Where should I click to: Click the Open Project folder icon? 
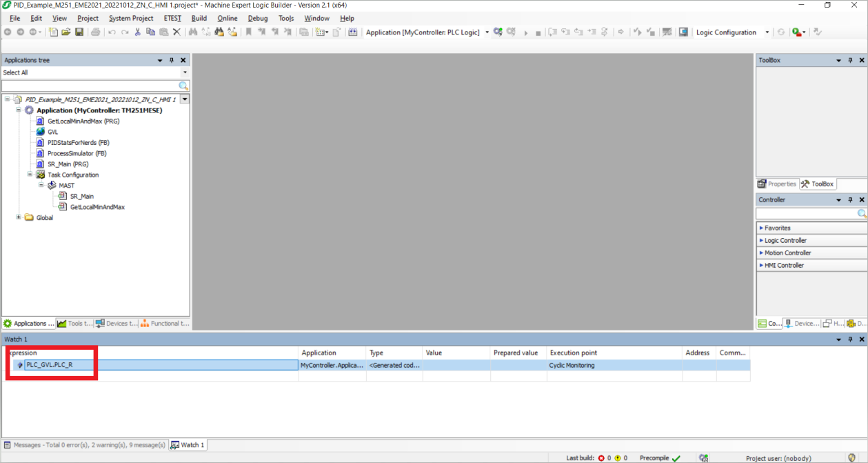point(66,32)
